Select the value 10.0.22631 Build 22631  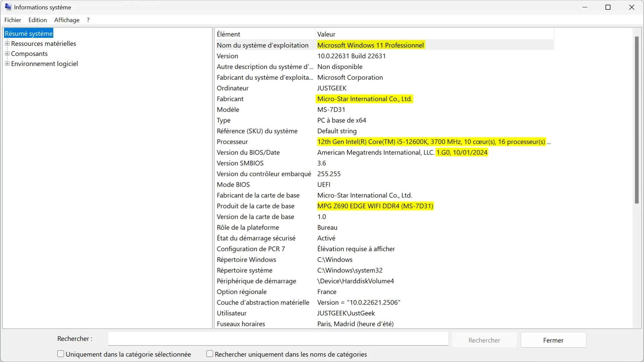(x=352, y=56)
